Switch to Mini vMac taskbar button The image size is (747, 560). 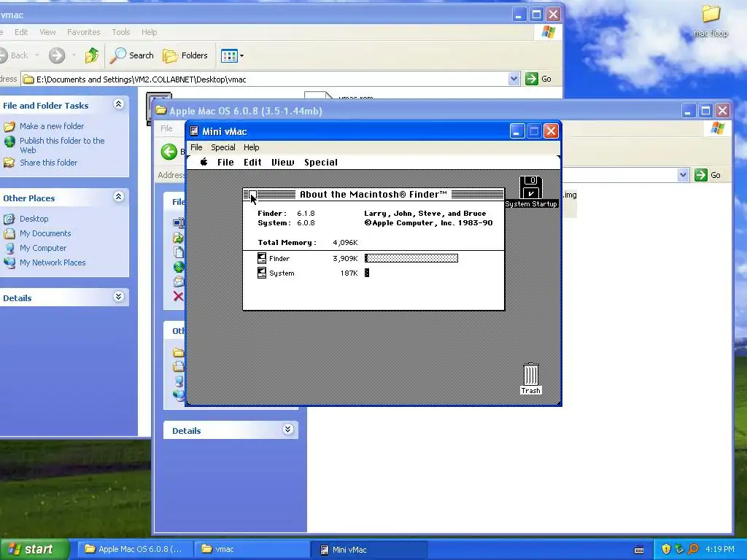[368, 549]
